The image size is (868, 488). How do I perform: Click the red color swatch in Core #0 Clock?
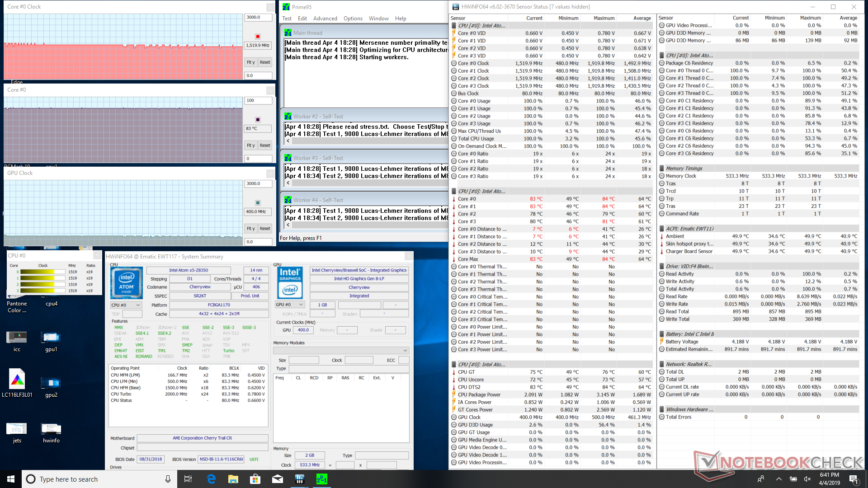(x=258, y=37)
